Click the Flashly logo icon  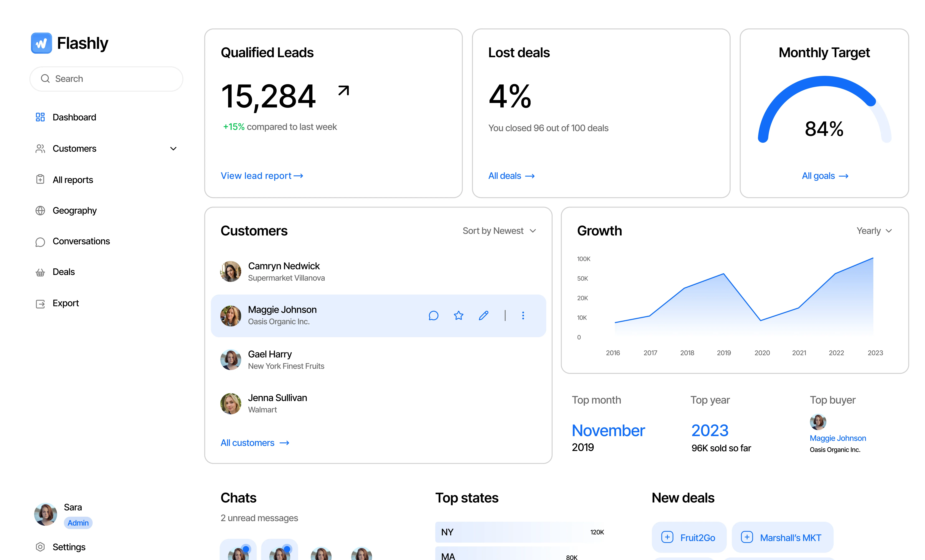click(x=41, y=43)
